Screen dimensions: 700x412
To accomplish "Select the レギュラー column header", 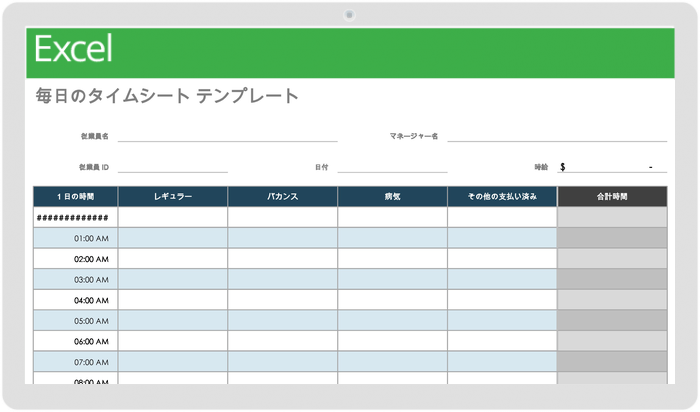I will point(173,196).
